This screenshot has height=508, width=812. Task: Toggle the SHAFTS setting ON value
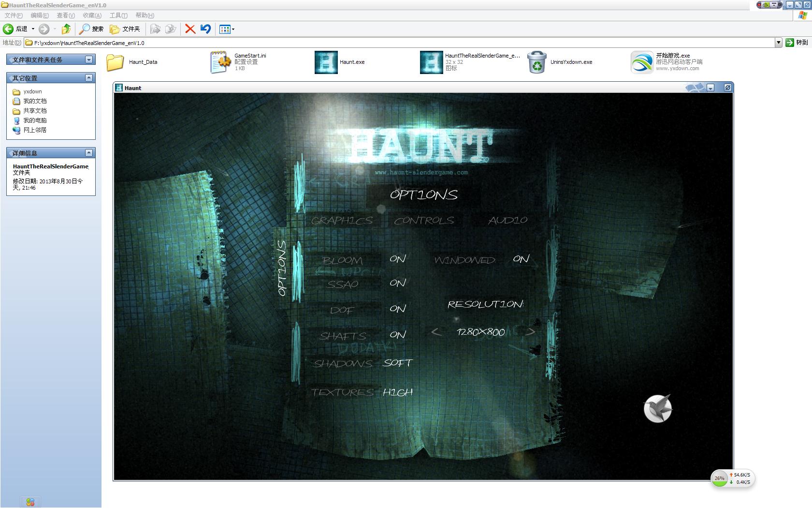pyautogui.click(x=398, y=335)
